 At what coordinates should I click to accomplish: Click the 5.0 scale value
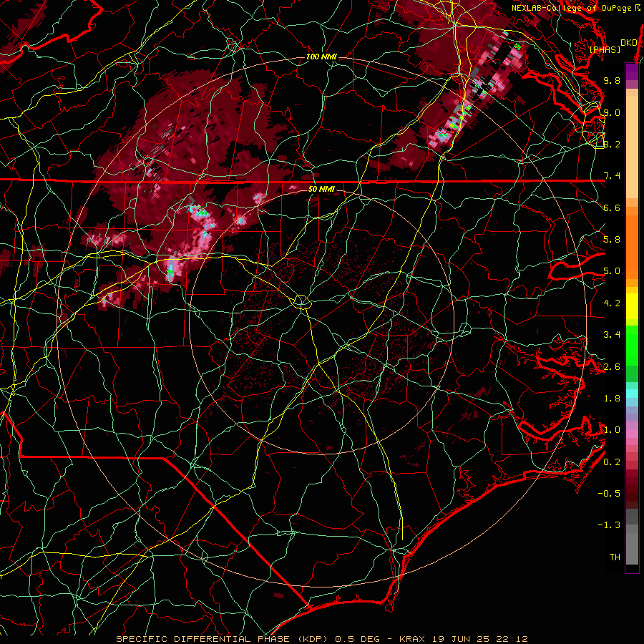[612, 271]
